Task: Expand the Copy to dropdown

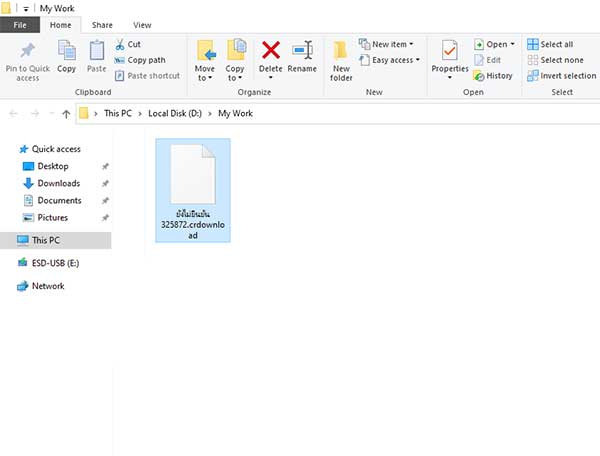Action: [x=236, y=77]
